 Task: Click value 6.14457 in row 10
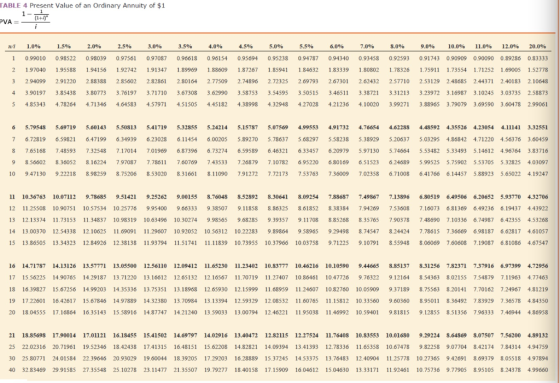pyautogui.click(x=456, y=174)
